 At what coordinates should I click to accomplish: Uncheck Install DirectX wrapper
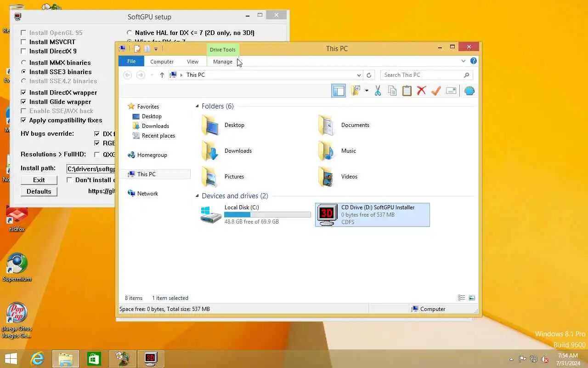pos(23,92)
